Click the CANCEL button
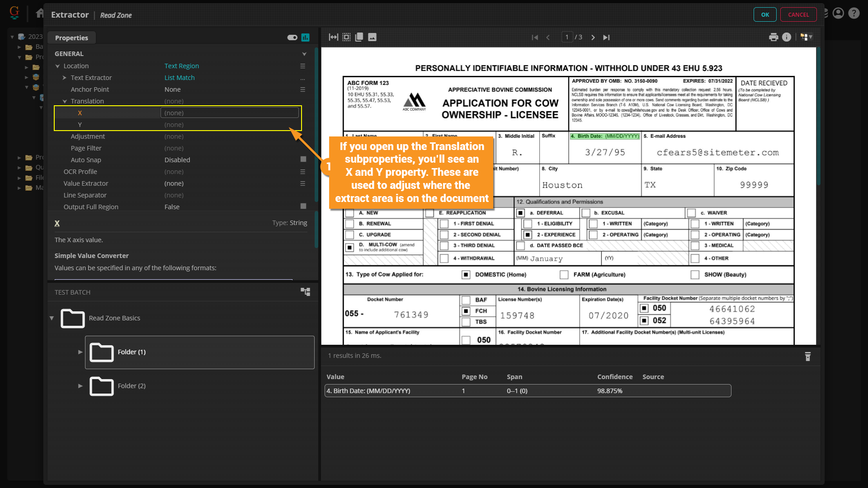 click(x=798, y=14)
